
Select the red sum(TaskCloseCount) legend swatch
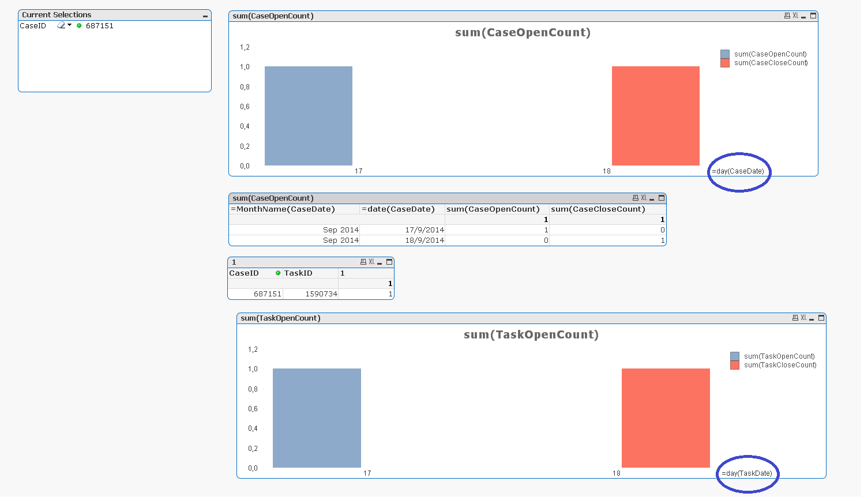[734, 364]
